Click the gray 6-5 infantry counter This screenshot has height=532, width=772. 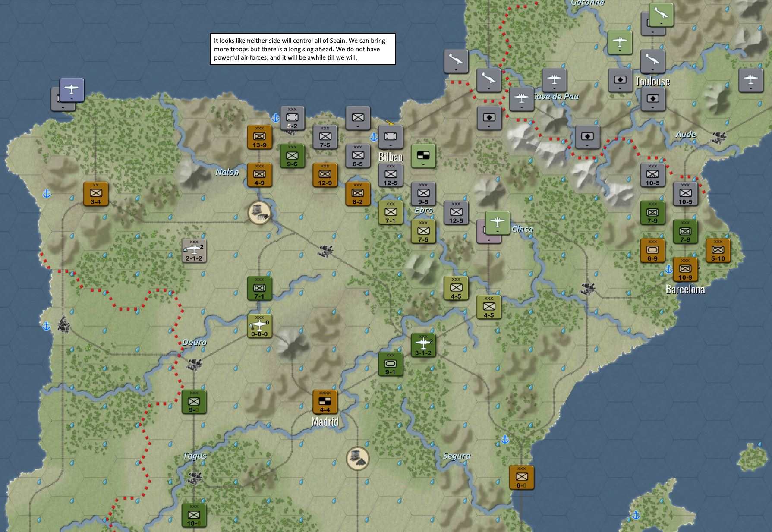[358, 156]
